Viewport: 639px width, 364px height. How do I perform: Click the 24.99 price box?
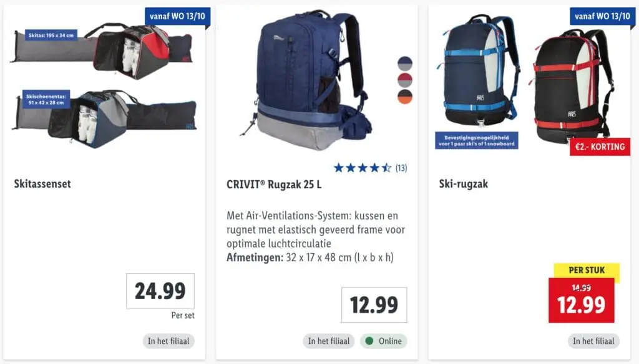(160, 290)
